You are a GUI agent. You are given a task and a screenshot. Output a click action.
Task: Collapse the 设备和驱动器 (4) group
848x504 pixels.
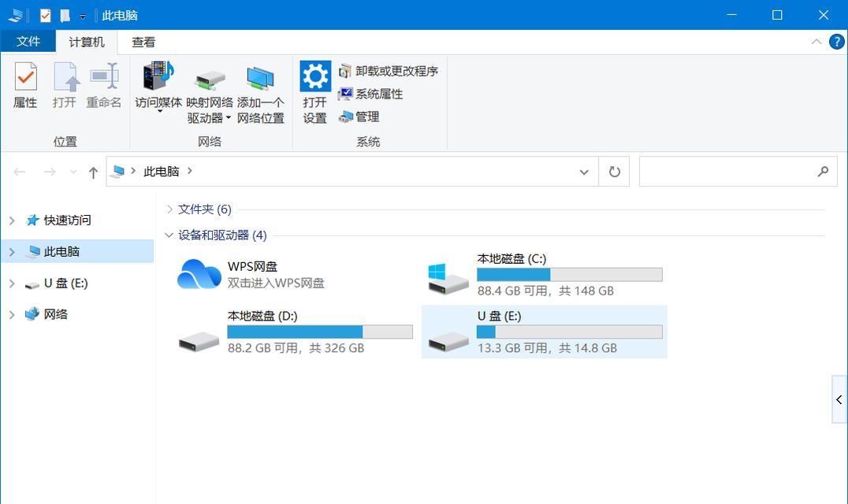click(x=169, y=235)
